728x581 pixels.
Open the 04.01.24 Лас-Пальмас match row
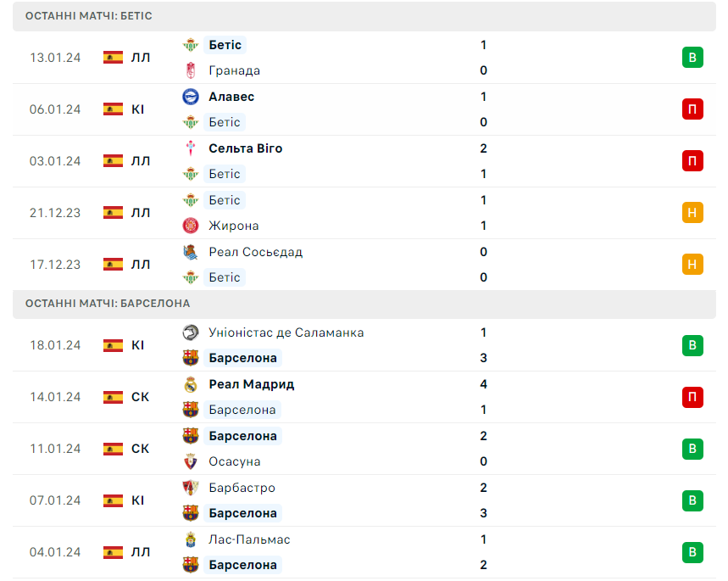point(364,552)
